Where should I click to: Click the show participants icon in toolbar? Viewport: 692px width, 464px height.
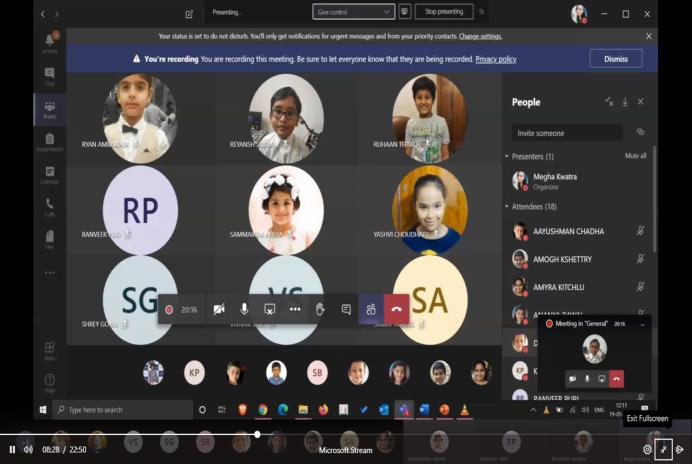[x=371, y=309]
